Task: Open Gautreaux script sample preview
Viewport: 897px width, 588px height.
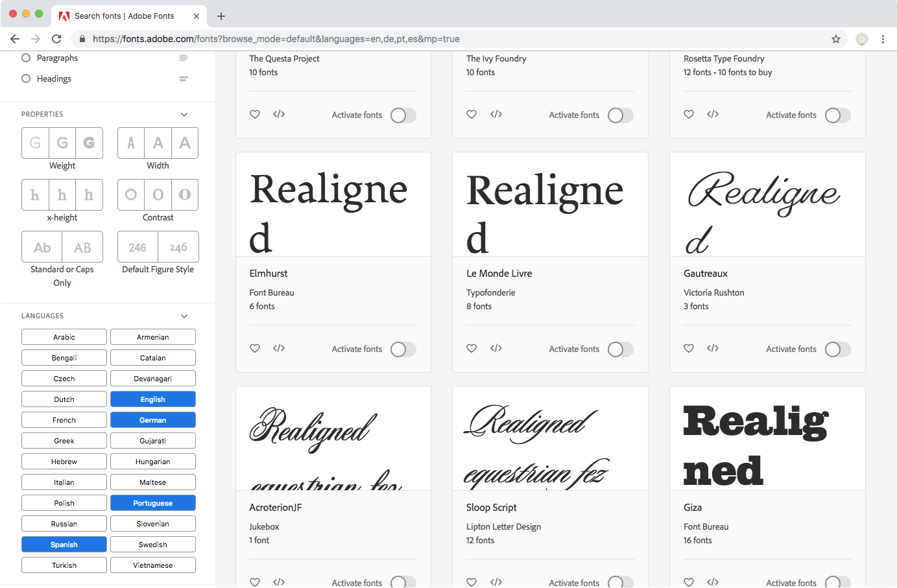Action: coord(767,204)
